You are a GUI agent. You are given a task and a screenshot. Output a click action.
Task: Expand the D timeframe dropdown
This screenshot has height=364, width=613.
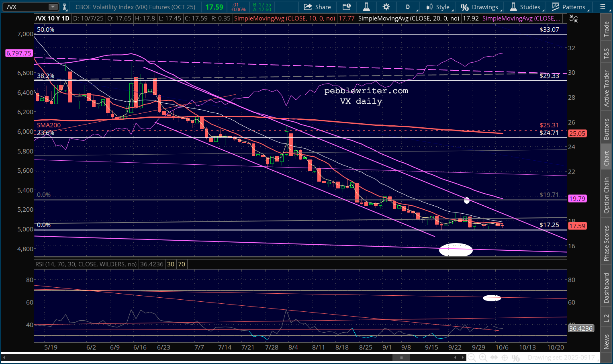tap(410, 7)
